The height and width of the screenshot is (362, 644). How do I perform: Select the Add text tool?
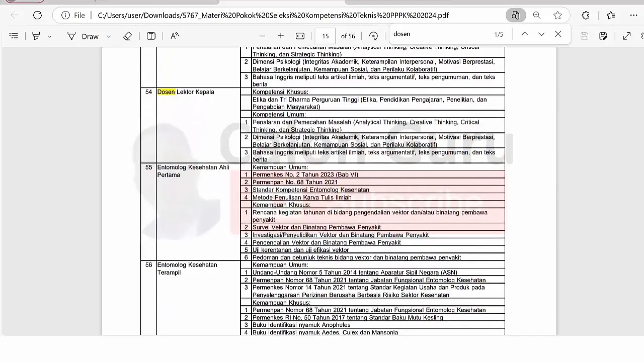151,36
